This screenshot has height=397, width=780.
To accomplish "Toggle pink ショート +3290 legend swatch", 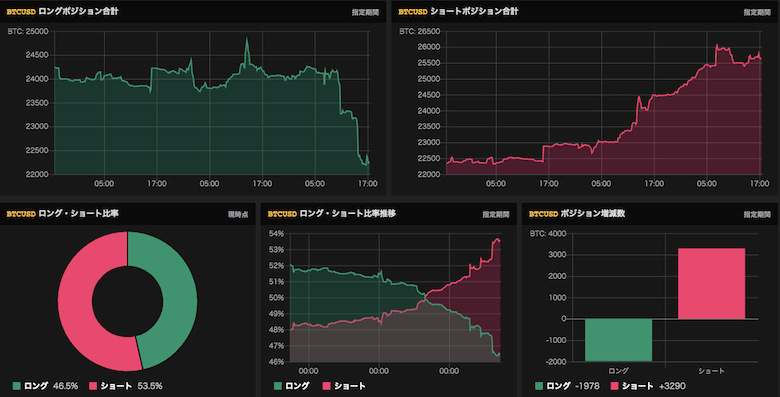I will (614, 386).
